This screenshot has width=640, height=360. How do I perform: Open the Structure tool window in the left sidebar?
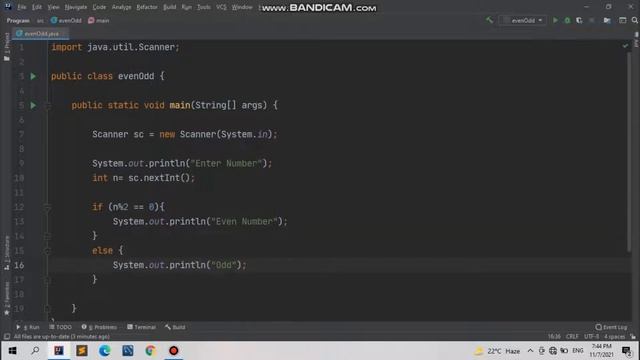click(x=7, y=253)
